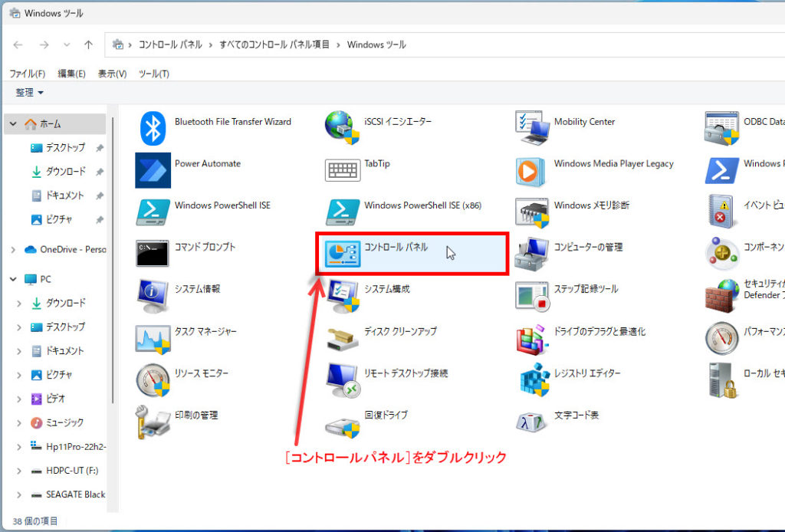
Task: Select the コマンド プロンプト icon
Action: [x=153, y=254]
